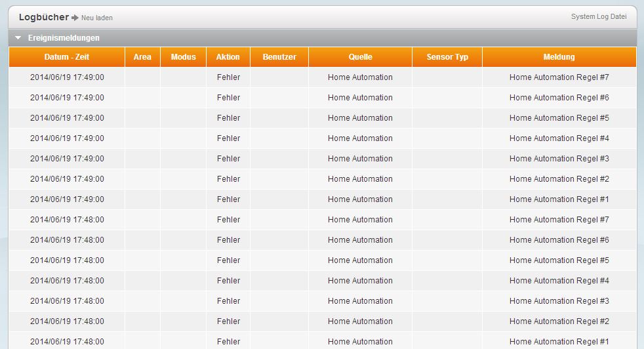Click the Aktion column header
Screen dimensions: 644x349
click(x=228, y=57)
